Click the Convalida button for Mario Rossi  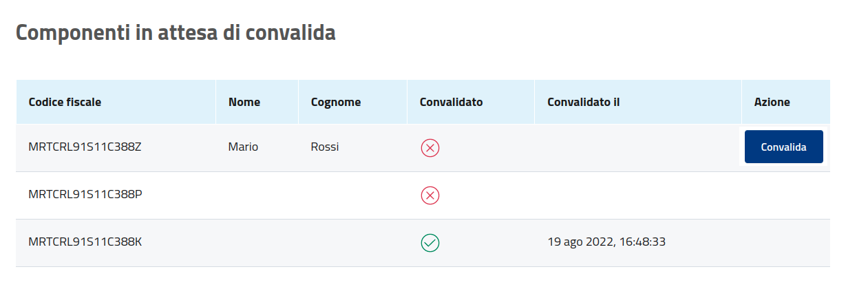[783, 147]
